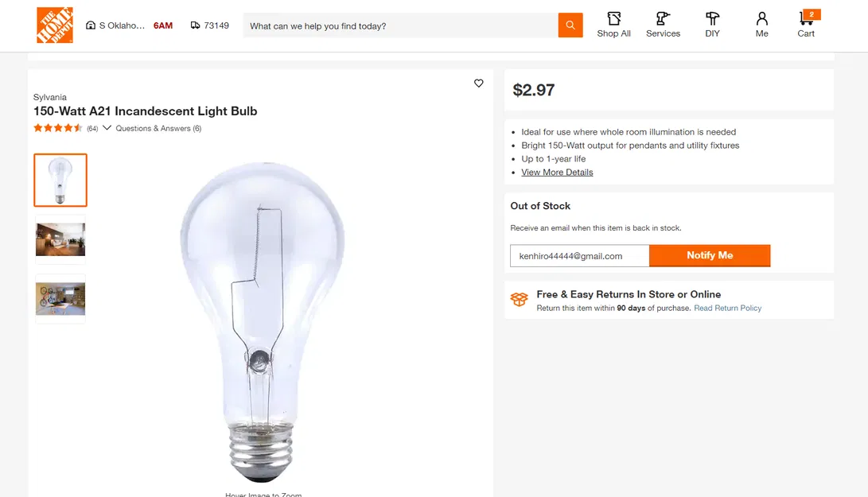Screen dimensions: 868x497
Task: Click the product search text box
Action: point(400,25)
